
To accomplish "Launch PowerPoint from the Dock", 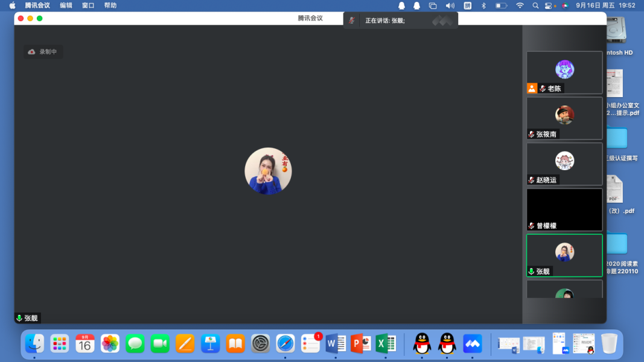I will (x=360, y=344).
